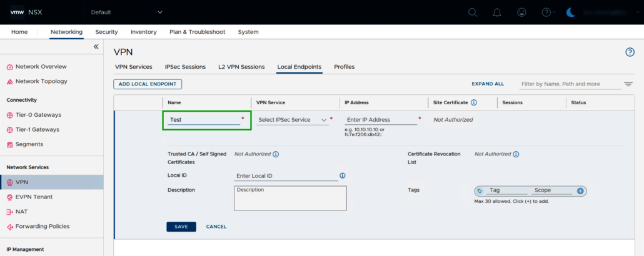Image resolution: width=644 pixels, height=256 pixels.
Task: Switch to the Inventory tab
Action: coord(144,32)
